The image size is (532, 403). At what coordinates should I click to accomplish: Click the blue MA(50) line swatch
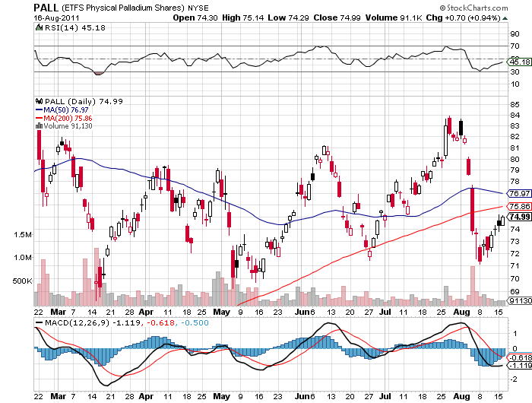[x=39, y=110]
